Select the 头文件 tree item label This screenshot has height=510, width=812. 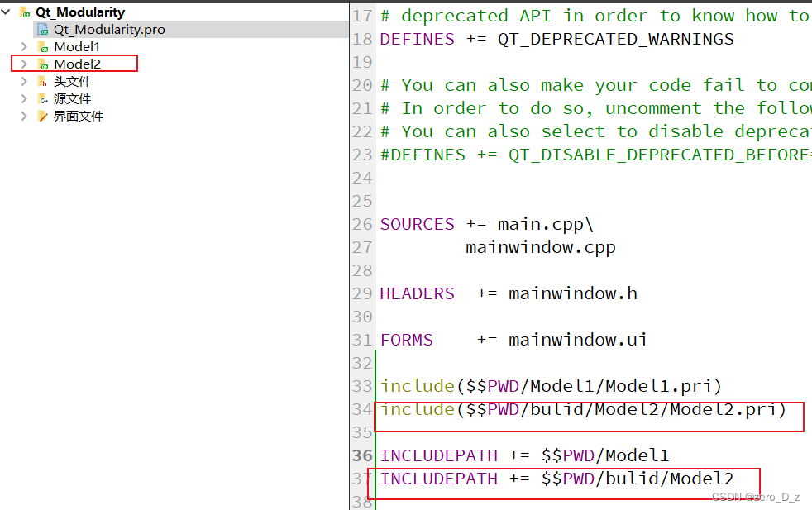tap(72, 81)
